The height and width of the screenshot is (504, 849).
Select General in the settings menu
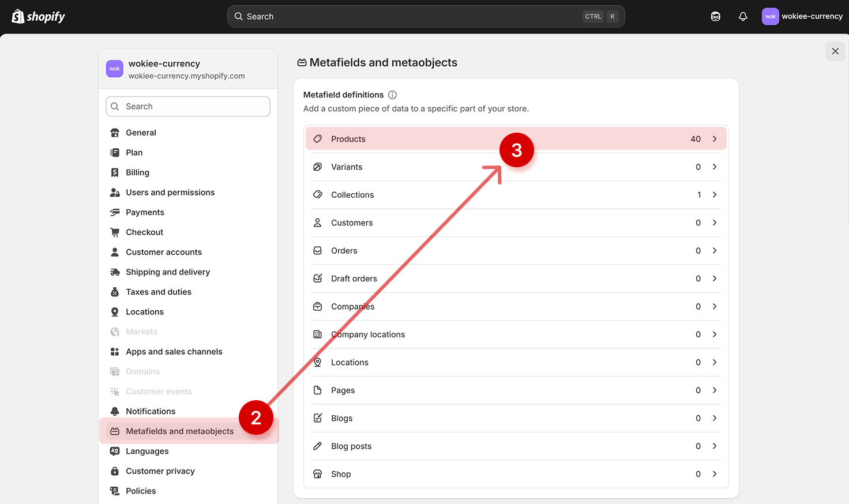tap(141, 133)
